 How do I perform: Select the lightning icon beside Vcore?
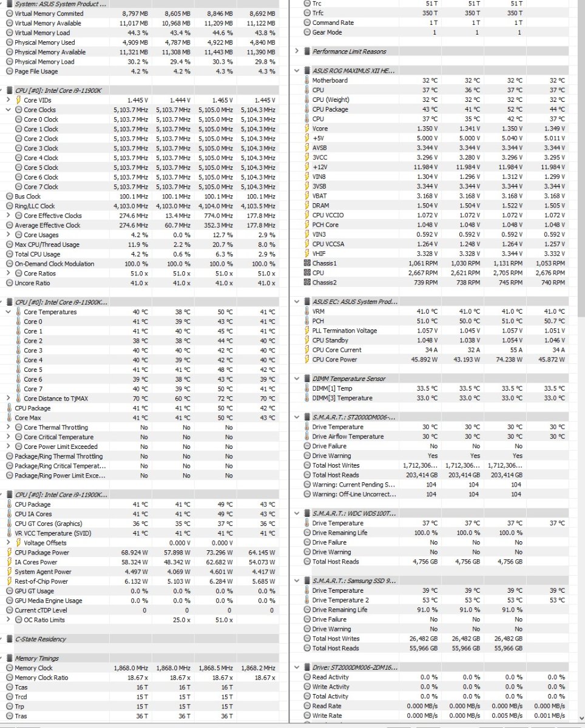pyautogui.click(x=306, y=129)
